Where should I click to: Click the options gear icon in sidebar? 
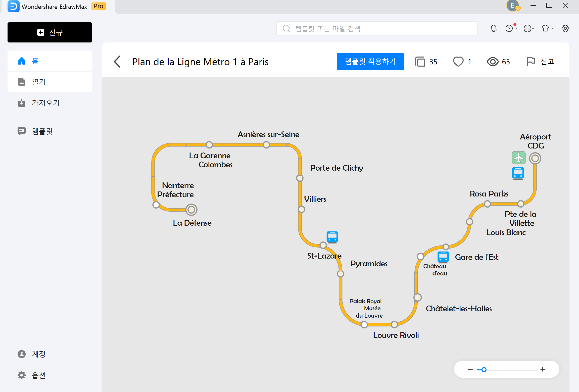pyautogui.click(x=22, y=375)
